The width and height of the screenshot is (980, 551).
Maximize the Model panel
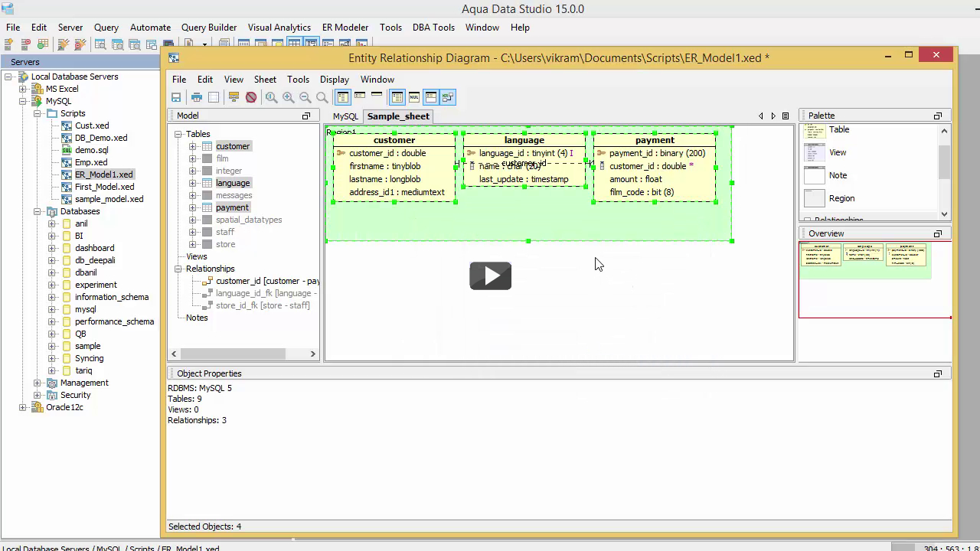pyautogui.click(x=306, y=116)
